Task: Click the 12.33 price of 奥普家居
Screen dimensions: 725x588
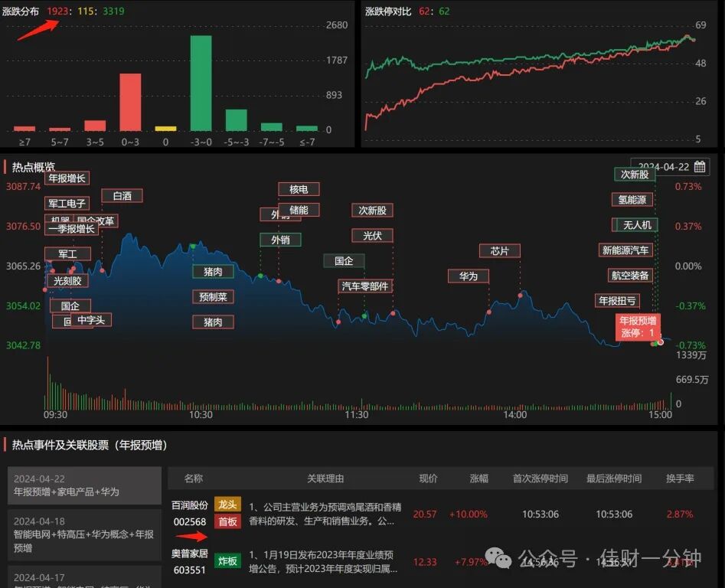Action: tap(424, 562)
